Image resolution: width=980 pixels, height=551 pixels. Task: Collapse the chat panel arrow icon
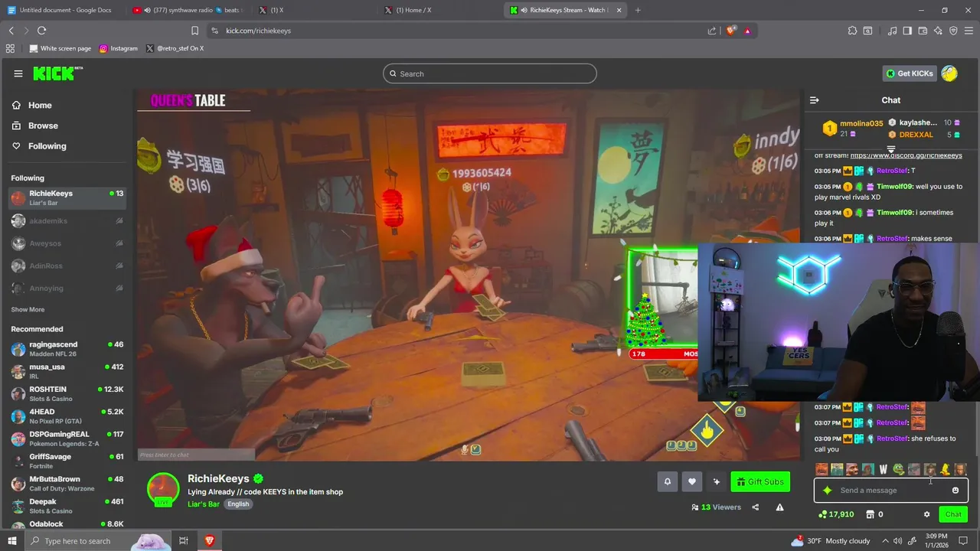[814, 100]
